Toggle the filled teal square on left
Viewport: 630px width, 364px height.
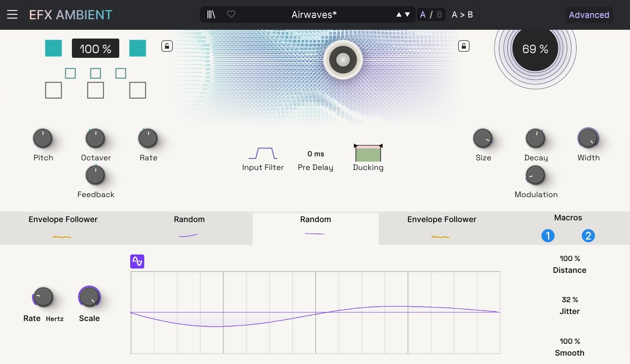point(53,48)
